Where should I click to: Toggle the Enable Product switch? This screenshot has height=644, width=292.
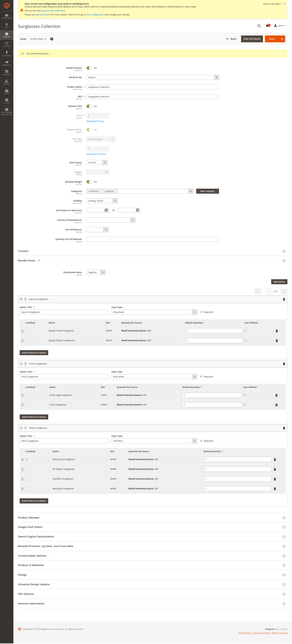(x=89, y=68)
